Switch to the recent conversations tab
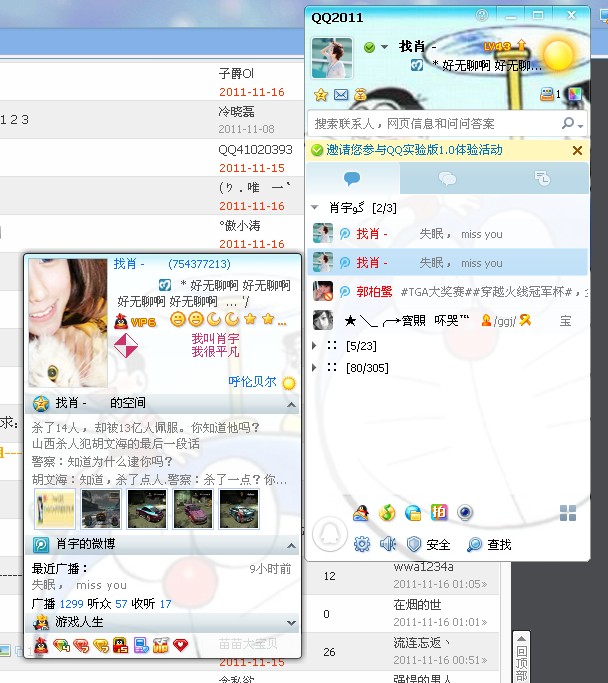 pyautogui.click(x=542, y=178)
